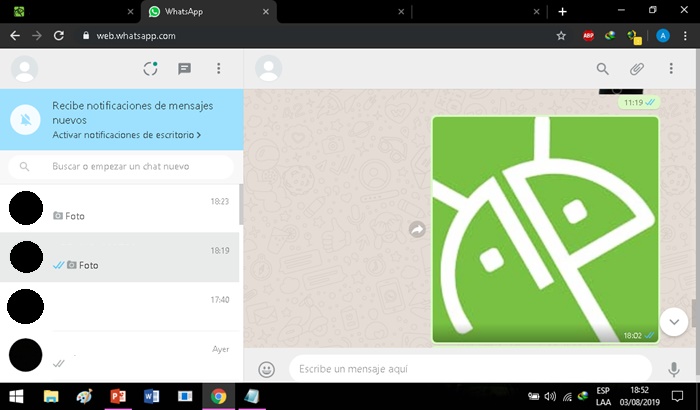Start a new chat with the message icon

point(184,68)
